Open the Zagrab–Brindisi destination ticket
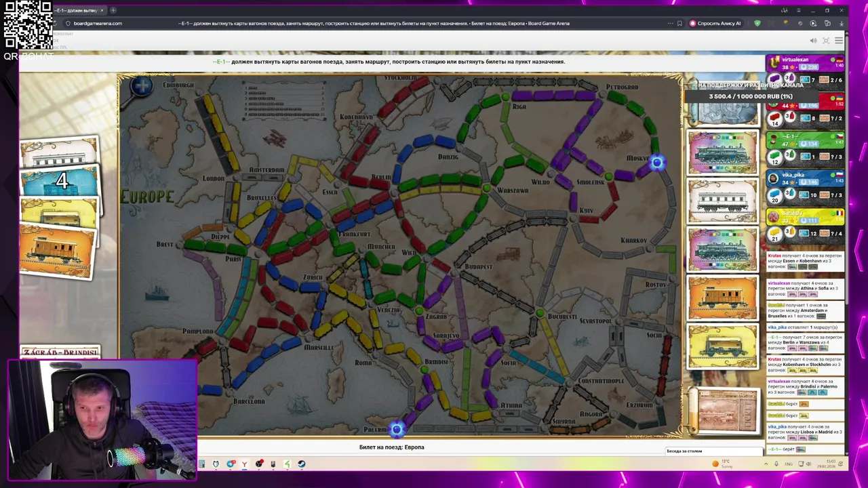868x488 pixels. [60, 352]
